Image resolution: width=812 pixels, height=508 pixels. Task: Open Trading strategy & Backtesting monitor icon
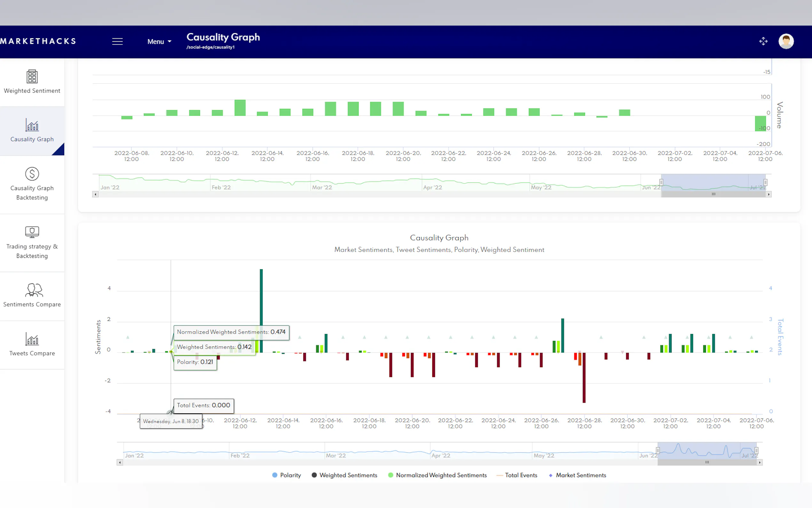(32, 232)
